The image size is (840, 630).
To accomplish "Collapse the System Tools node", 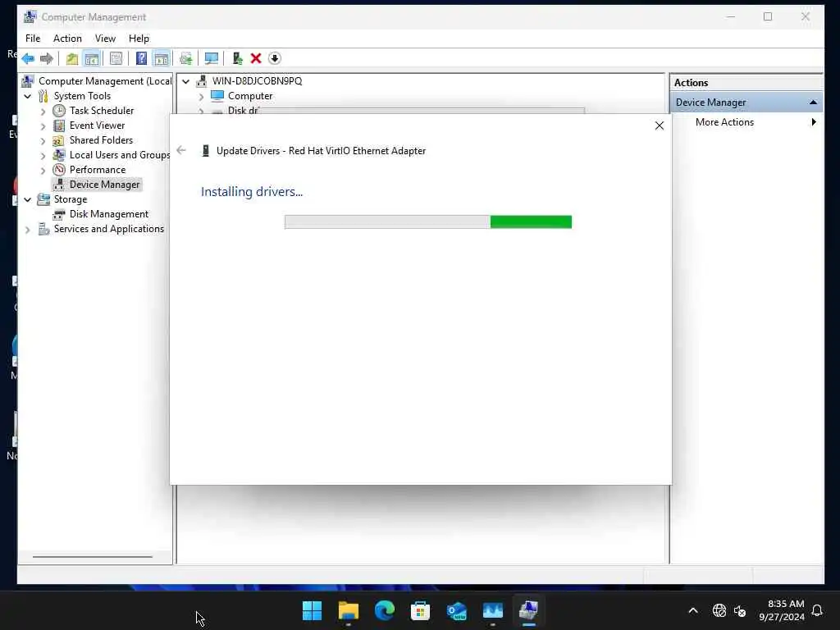I will [x=27, y=97].
